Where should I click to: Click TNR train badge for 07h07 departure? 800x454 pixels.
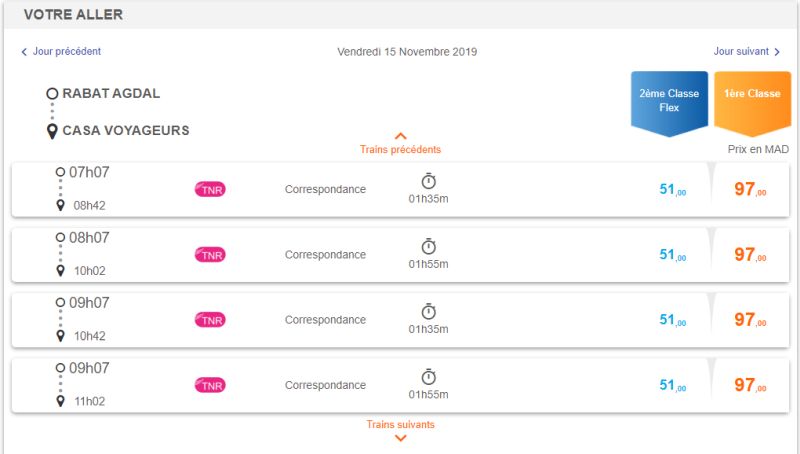210,190
